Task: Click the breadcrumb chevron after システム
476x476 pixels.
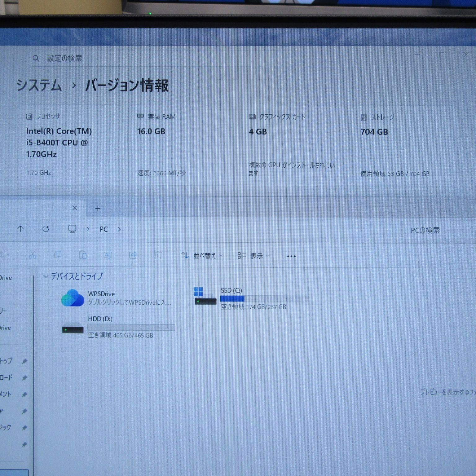Action: 74,85
